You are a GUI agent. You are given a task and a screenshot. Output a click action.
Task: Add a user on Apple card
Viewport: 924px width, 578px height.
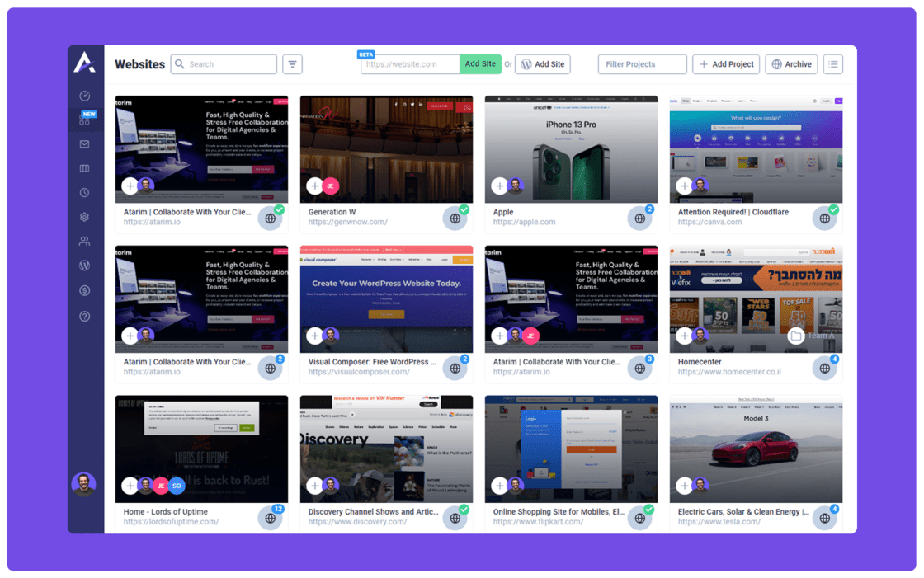(x=500, y=186)
